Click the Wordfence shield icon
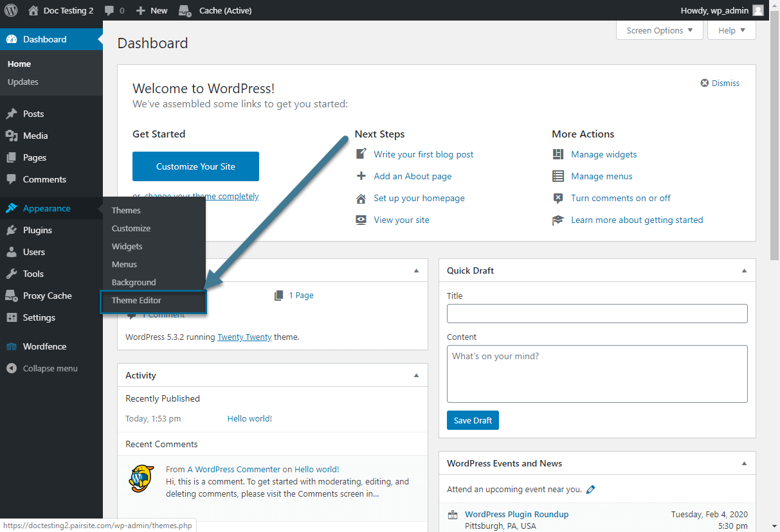 coord(12,346)
